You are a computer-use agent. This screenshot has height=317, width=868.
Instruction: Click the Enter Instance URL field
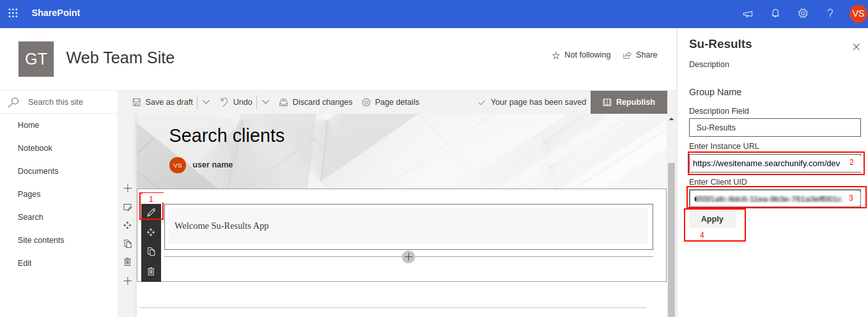tap(767, 163)
